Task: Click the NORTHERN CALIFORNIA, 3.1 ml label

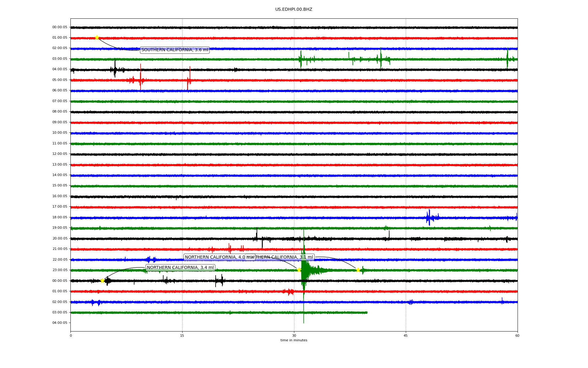Action: pyautogui.click(x=285, y=257)
